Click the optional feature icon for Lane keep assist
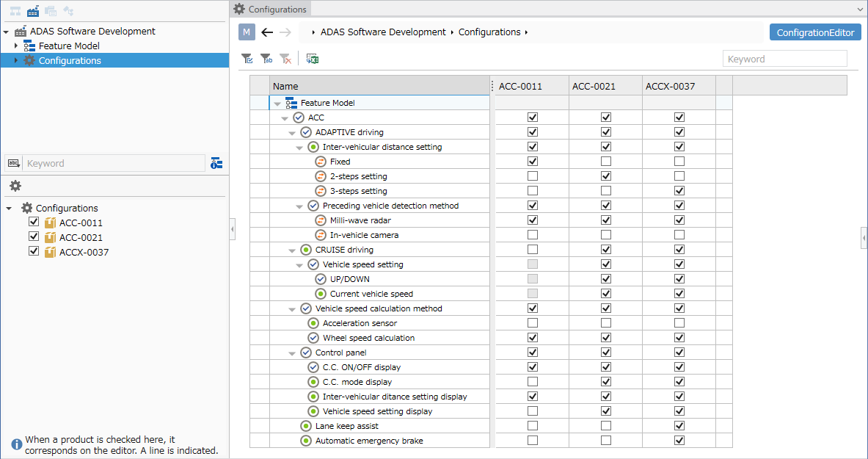Image resolution: width=868 pixels, height=459 pixels. click(305, 426)
